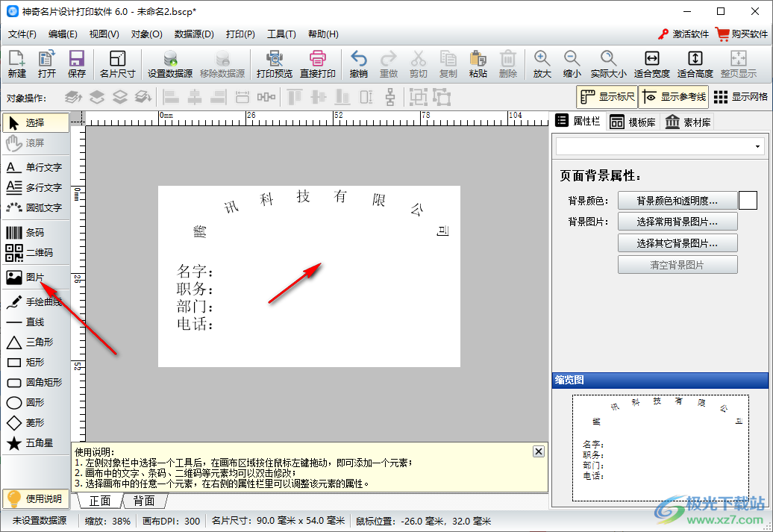
Task: Choose the 三角形 triangle tool
Action: click(36, 342)
